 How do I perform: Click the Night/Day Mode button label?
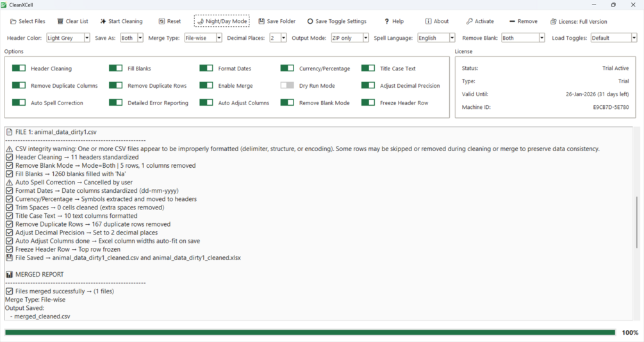(226, 21)
